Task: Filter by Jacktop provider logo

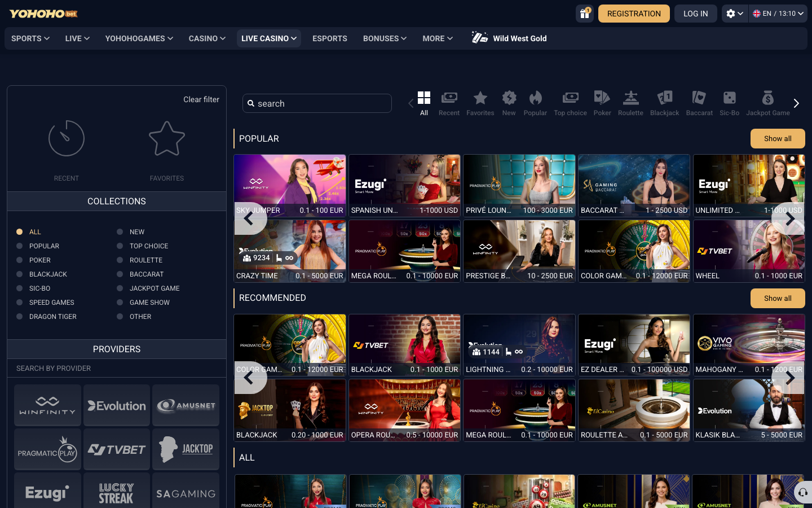Action: (186, 449)
